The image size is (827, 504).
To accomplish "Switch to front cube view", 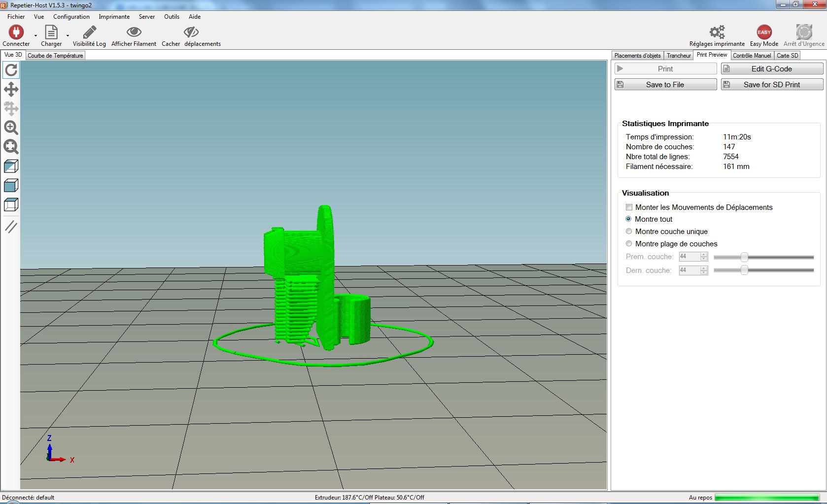I will coord(11,185).
